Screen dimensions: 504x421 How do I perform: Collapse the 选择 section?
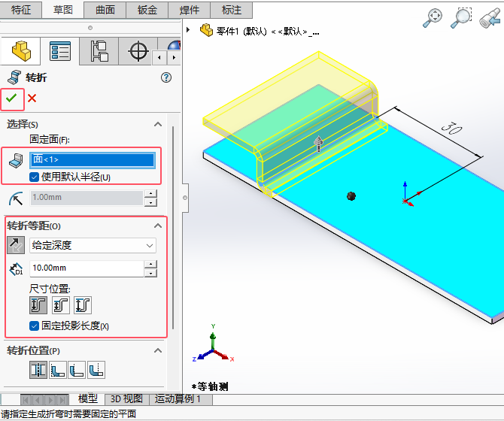click(158, 124)
